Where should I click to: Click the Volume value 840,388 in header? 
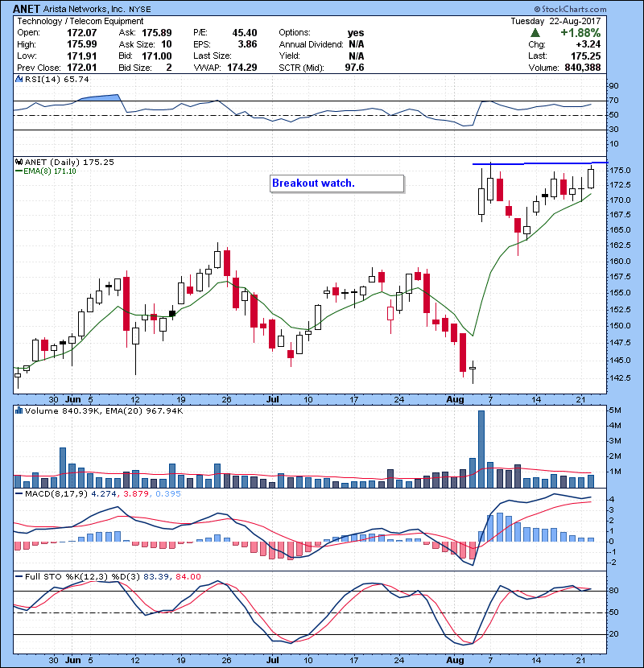(583, 68)
